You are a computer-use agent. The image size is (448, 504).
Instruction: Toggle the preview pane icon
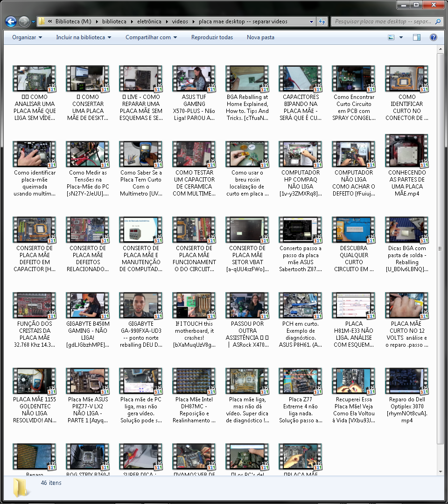point(417,37)
